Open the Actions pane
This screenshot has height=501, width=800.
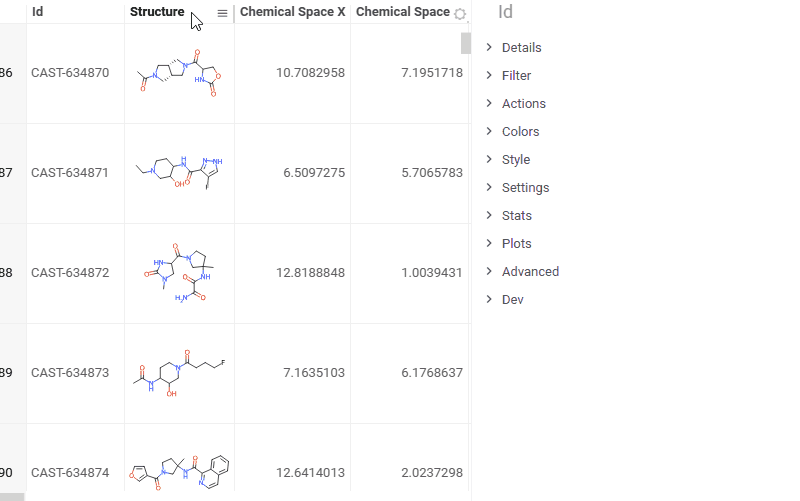coord(523,104)
